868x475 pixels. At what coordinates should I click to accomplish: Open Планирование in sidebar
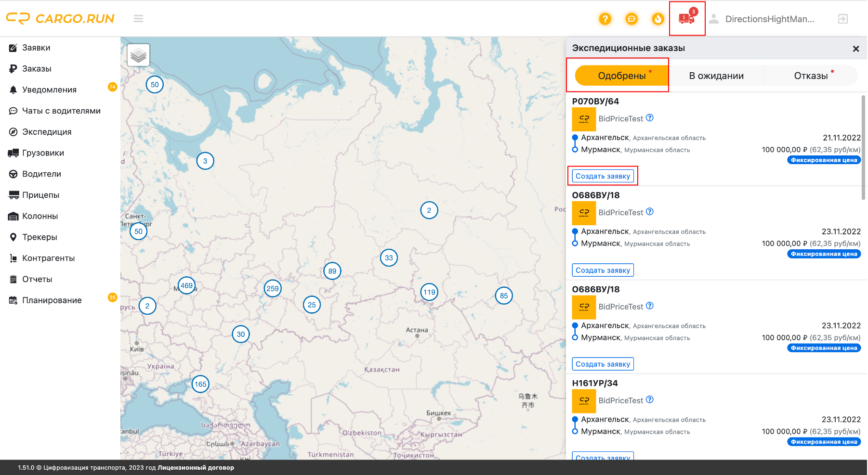point(52,300)
